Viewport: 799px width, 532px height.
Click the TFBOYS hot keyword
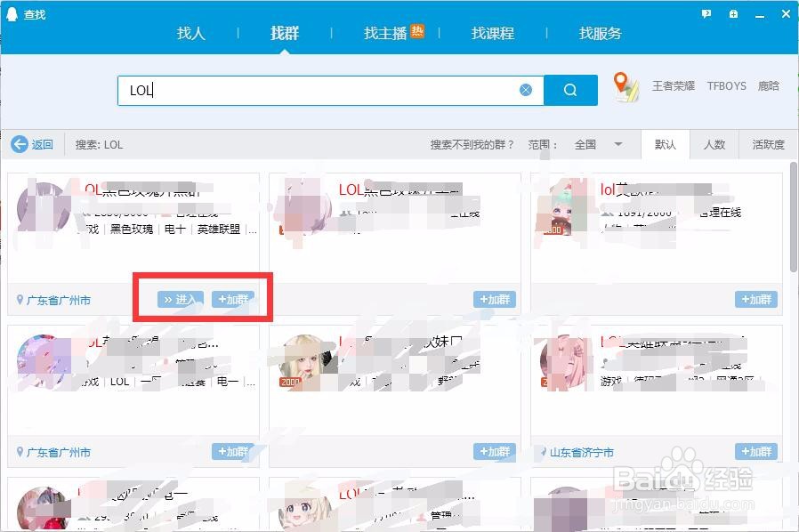(x=727, y=85)
